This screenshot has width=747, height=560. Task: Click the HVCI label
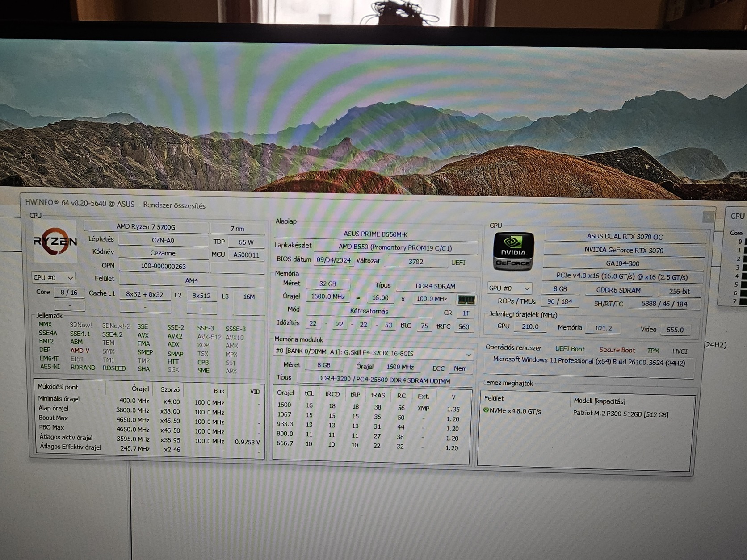[680, 351]
